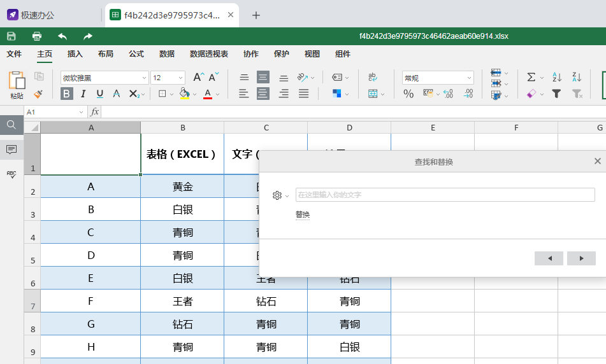Enable wrap text in cells
Screen dimensions: 606x364
[373, 77]
